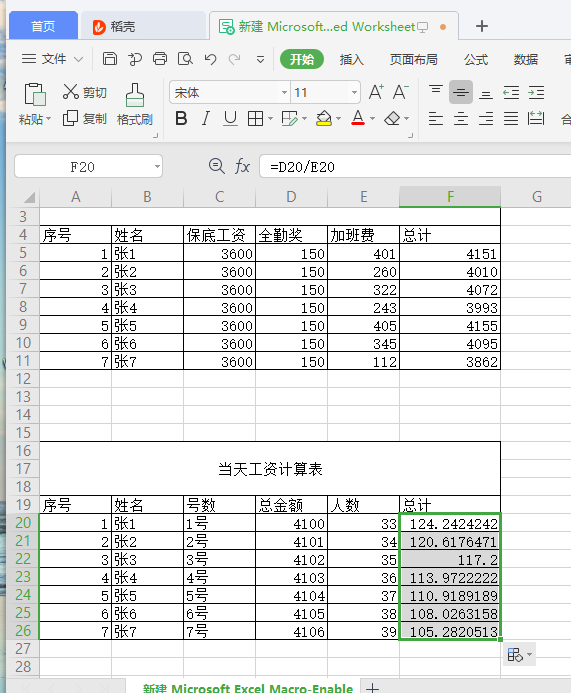The height and width of the screenshot is (693, 571).
Task: Toggle underline formatting
Action: click(230, 118)
